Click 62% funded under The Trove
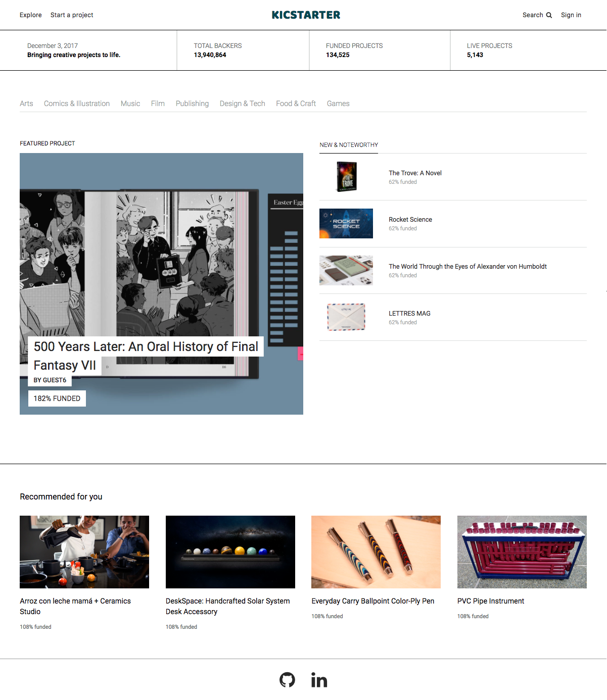The width and height of the screenshot is (607, 700). point(403,182)
